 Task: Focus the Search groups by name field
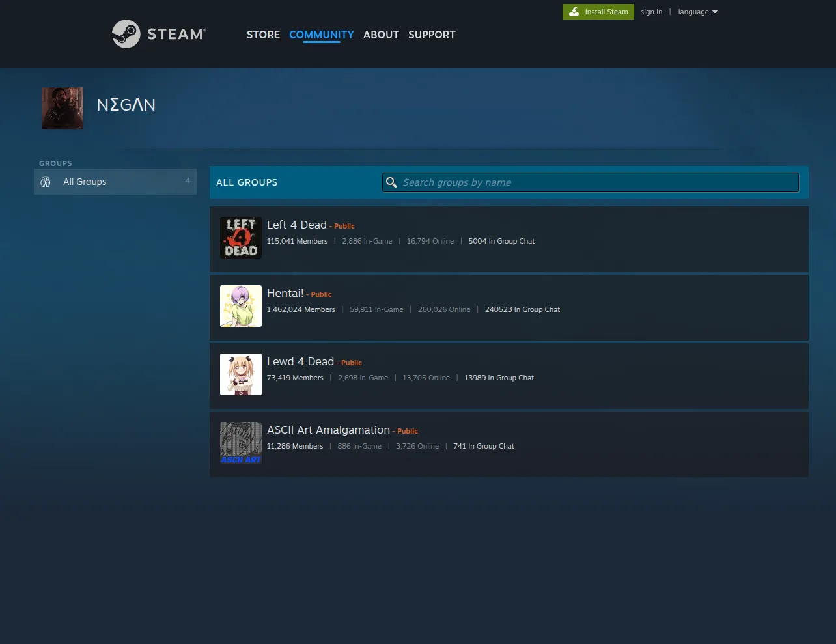click(591, 182)
